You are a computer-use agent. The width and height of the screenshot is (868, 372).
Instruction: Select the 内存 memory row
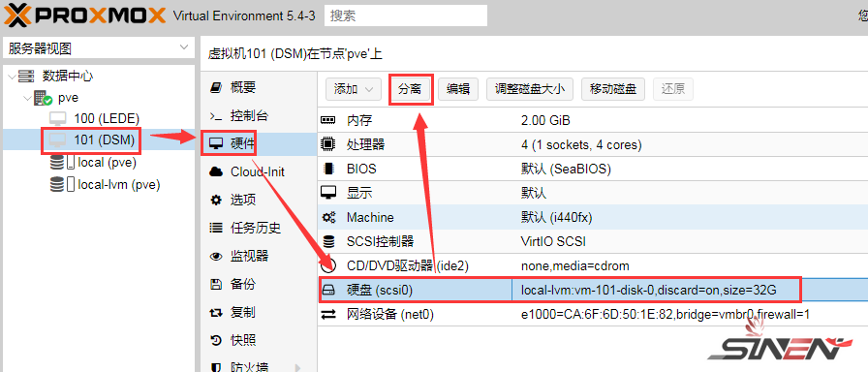point(592,120)
